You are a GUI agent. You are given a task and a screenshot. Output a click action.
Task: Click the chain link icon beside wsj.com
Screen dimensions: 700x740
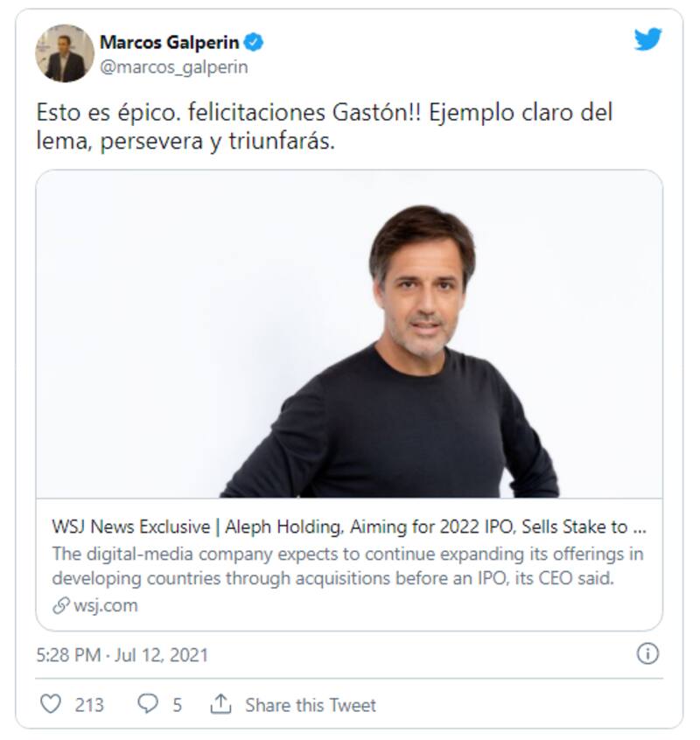tap(61, 605)
